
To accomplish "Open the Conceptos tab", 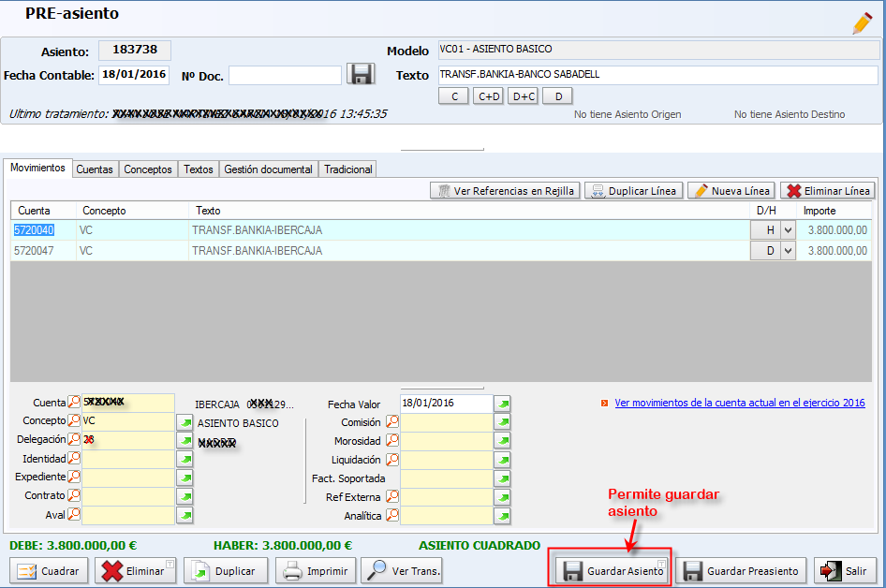I will click(x=148, y=169).
